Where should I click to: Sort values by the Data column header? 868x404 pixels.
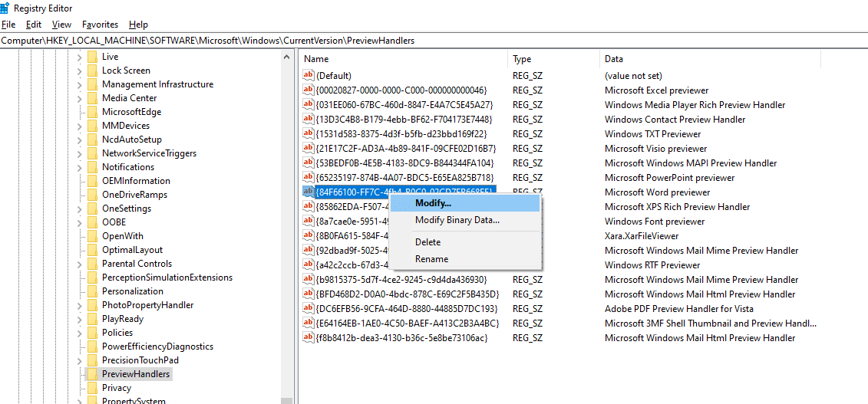click(710, 58)
